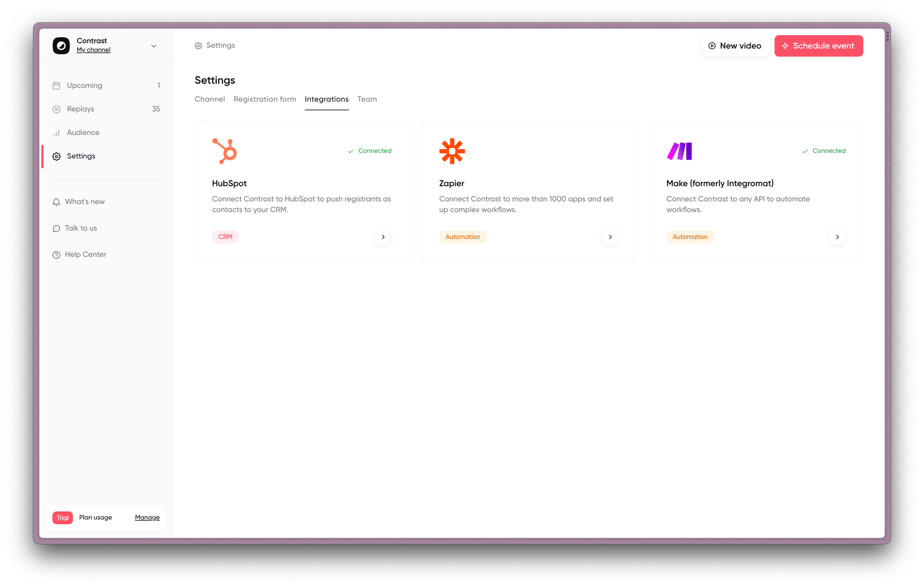Click the Upcoming calendar icon
The height and width of the screenshot is (588, 924).
coord(56,86)
